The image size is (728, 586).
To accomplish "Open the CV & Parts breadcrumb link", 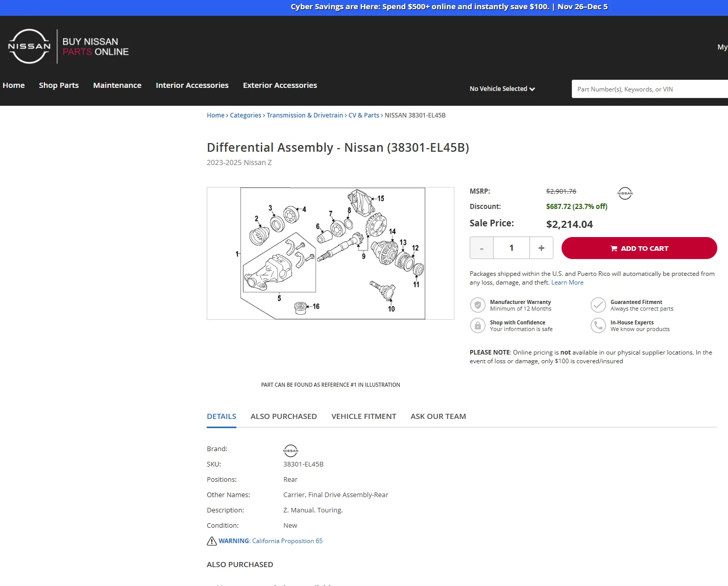I will (x=364, y=115).
